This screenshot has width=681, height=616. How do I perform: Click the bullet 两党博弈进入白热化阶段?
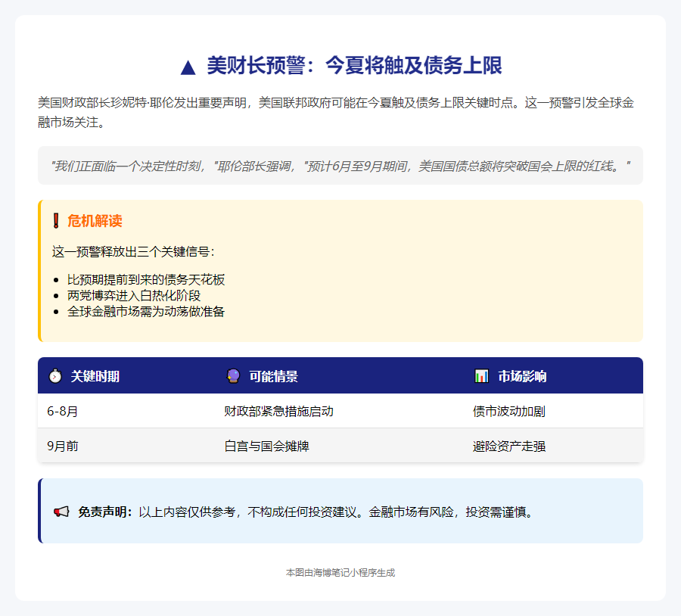coord(134,295)
